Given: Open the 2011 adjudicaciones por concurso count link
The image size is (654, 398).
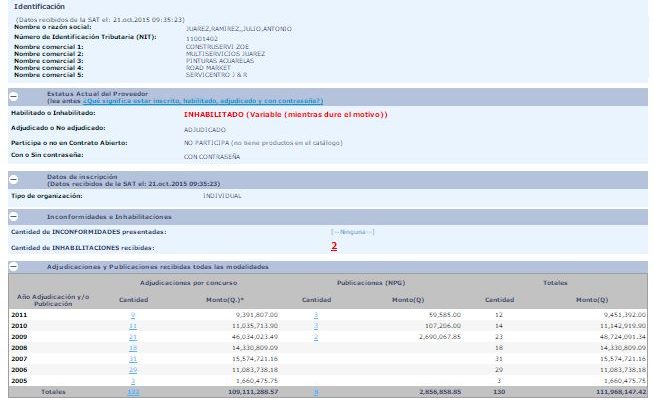Looking at the screenshot, I should pyautogui.click(x=133, y=315).
